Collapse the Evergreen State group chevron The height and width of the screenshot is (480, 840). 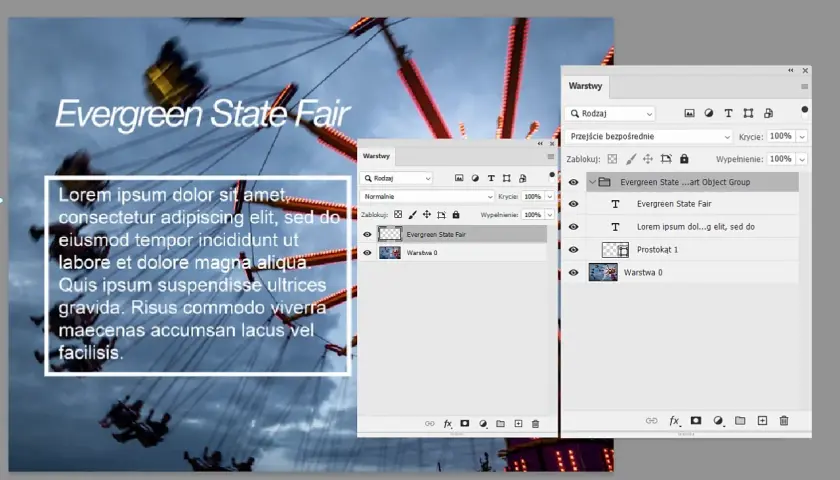coord(592,182)
